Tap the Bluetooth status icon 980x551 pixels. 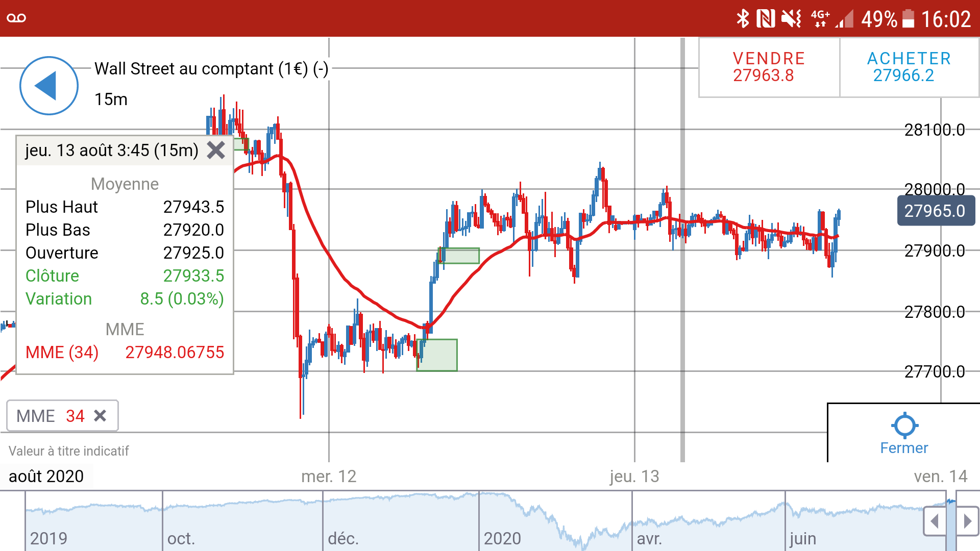743,19
